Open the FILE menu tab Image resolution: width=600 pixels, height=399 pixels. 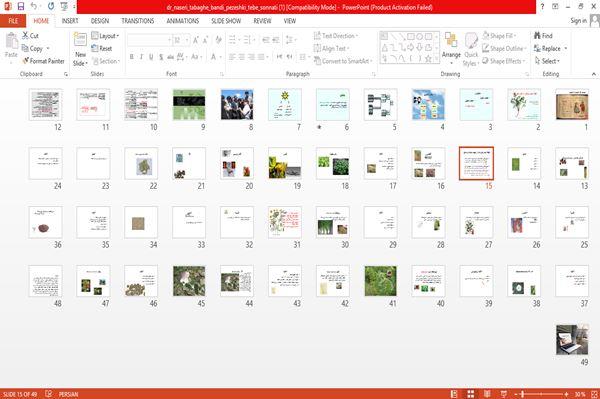pyautogui.click(x=13, y=21)
